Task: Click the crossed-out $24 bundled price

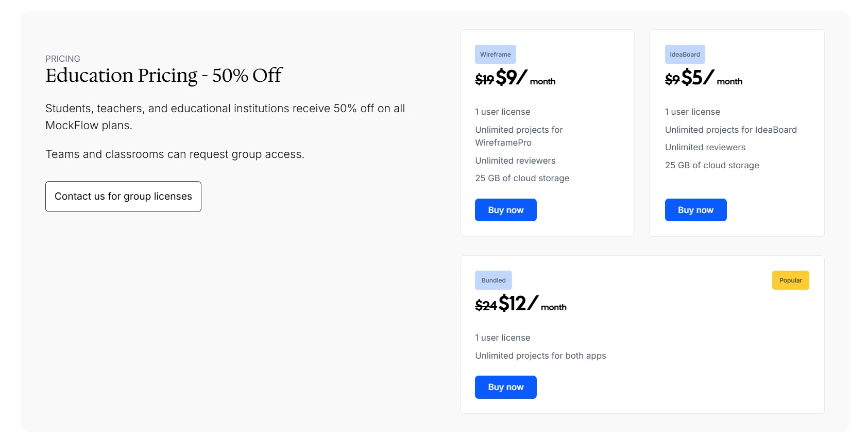Action: (x=486, y=306)
